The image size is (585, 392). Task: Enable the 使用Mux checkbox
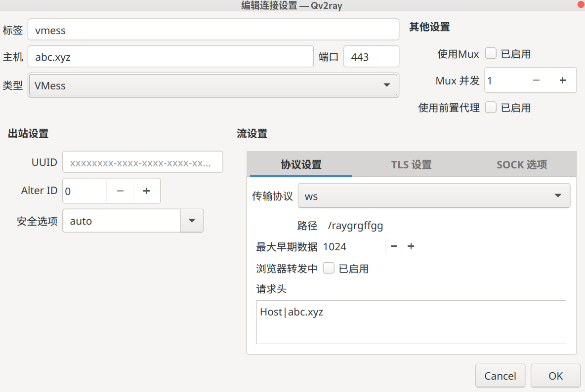click(490, 53)
